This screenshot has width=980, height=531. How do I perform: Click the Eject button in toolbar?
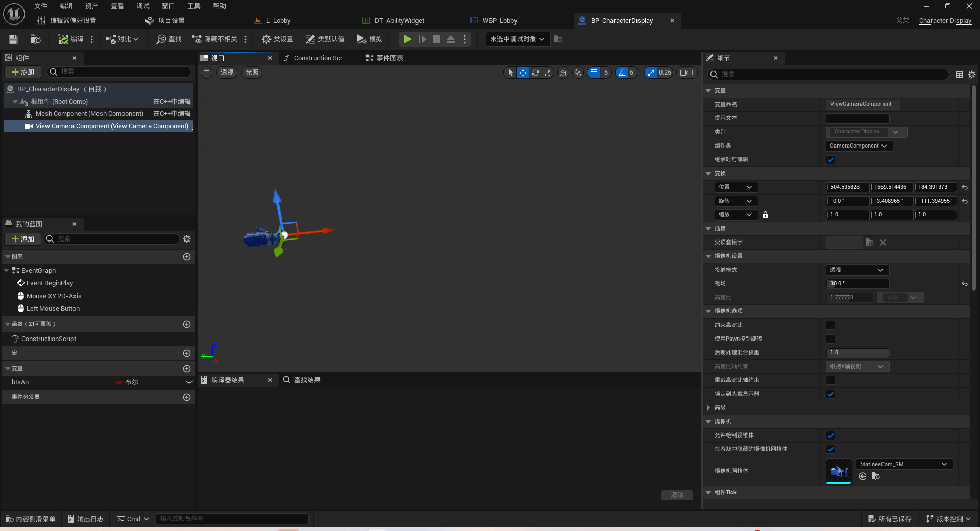click(451, 39)
